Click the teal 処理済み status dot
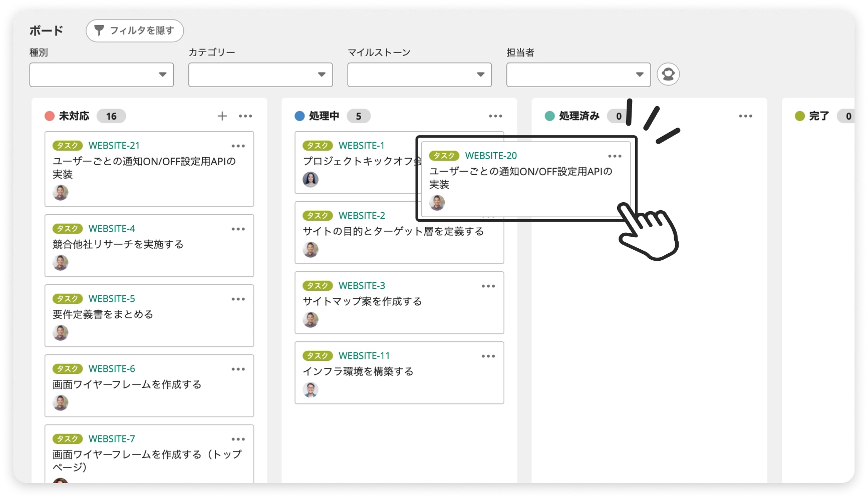868x499 pixels. 549,116
